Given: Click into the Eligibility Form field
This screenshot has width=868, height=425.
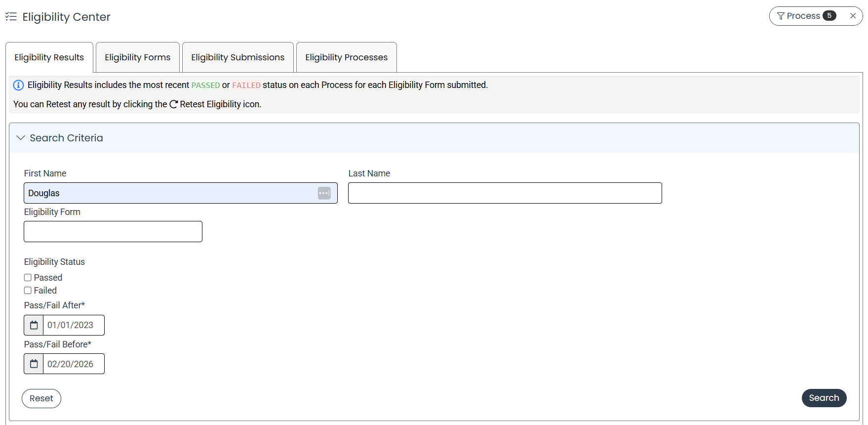Looking at the screenshot, I should (x=113, y=232).
